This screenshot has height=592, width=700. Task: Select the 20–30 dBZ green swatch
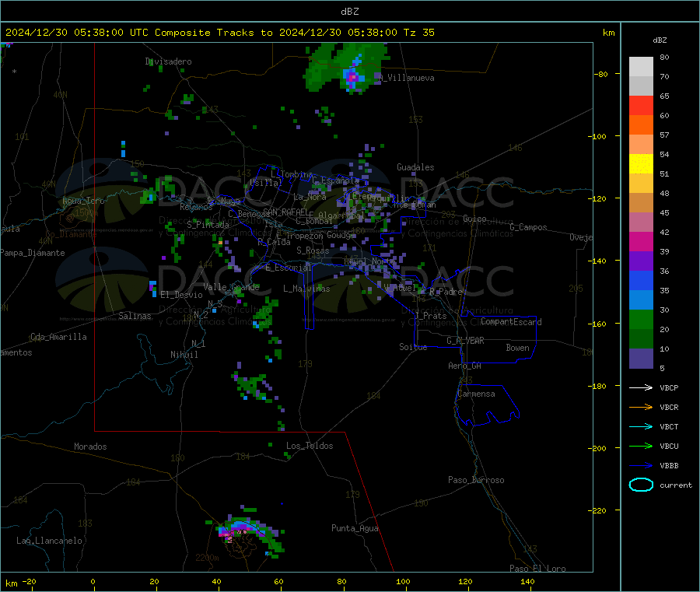click(x=641, y=319)
